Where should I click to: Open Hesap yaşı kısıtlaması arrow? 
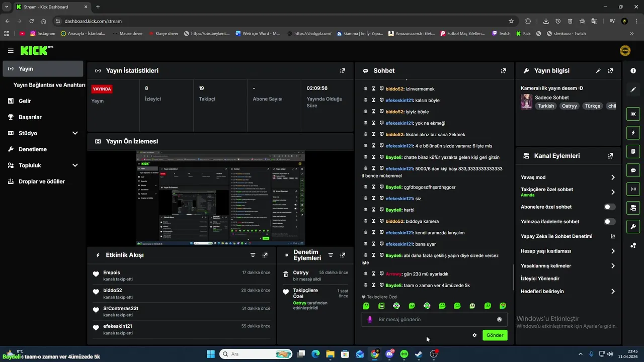click(x=613, y=251)
